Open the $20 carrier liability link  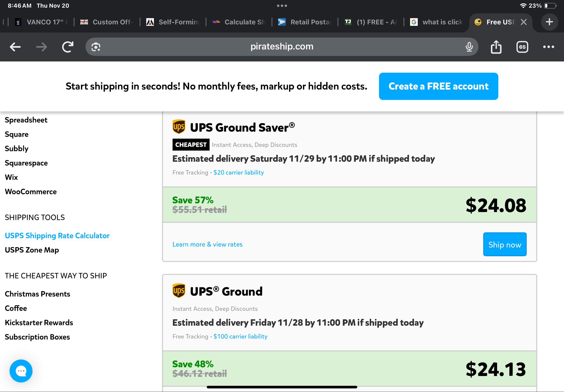click(x=239, y=172)
